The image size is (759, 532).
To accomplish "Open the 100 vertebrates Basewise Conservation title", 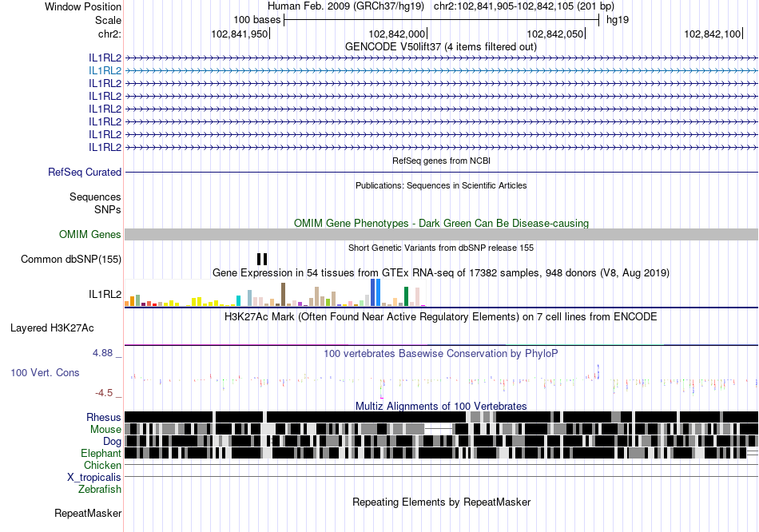I will click(x=441, y=354).
